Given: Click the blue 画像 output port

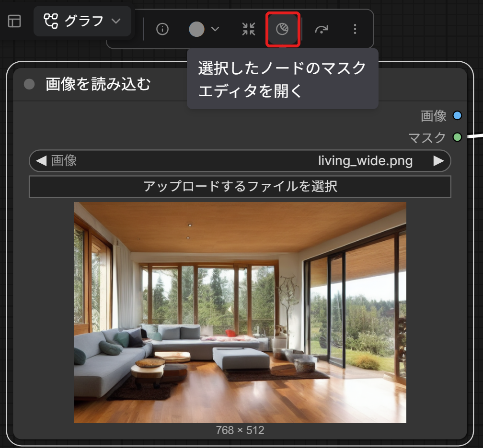Looking at the screenshot, I should [458, 115].
